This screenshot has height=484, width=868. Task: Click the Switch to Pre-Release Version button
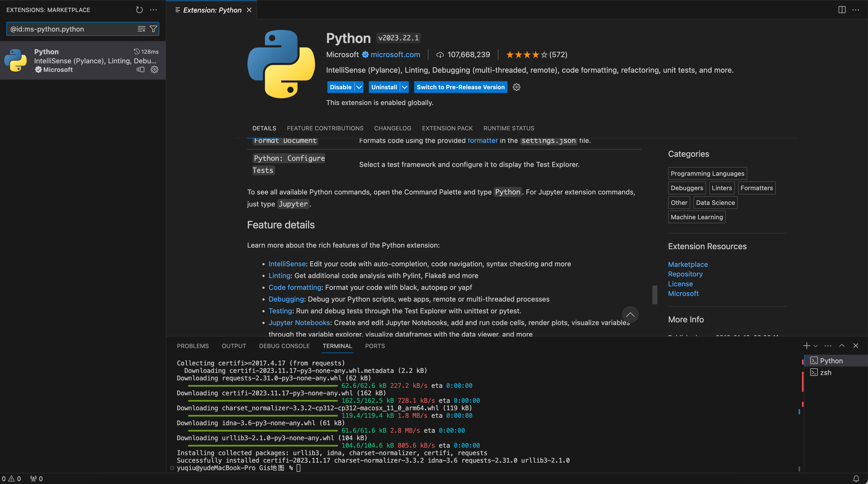pos(460,87)
